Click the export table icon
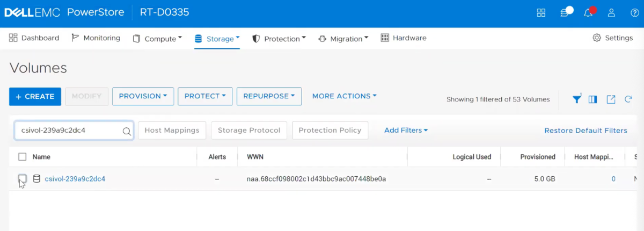 point(611,99)
